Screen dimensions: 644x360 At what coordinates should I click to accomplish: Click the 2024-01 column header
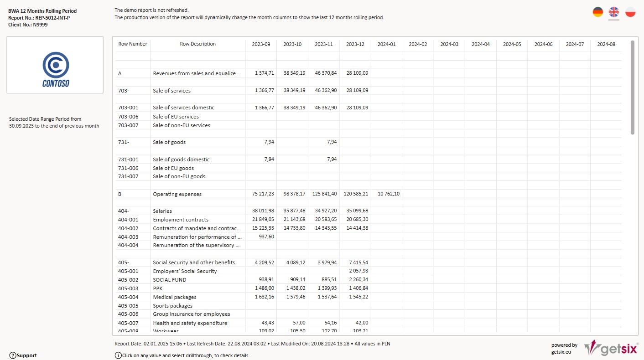pos(386,45)
